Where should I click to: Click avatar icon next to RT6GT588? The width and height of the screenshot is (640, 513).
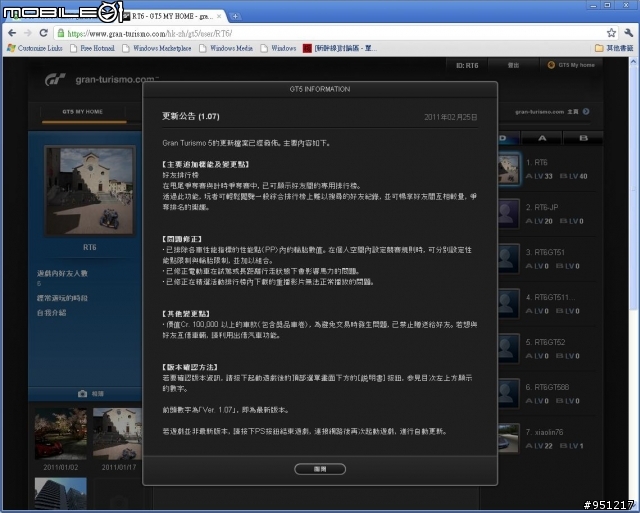509,393
